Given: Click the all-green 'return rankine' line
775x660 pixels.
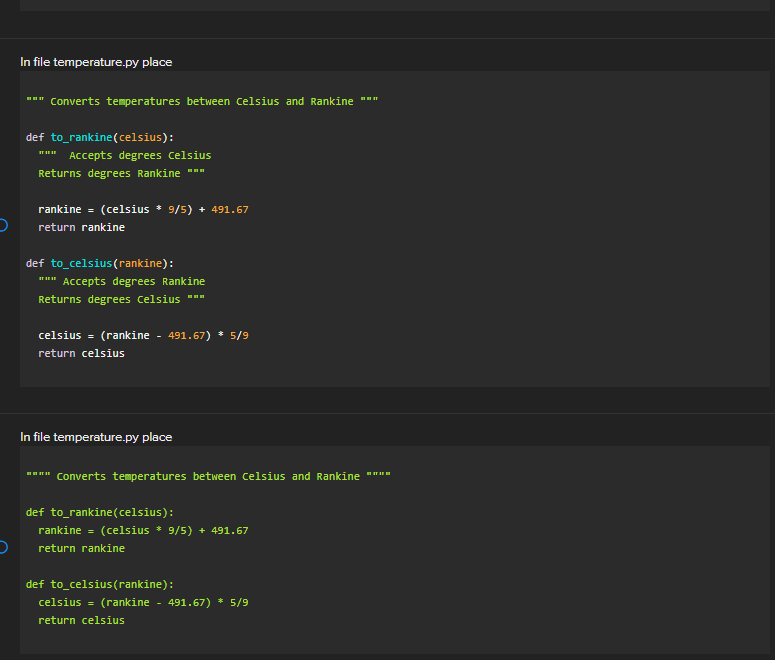Looking at the screenshot, I should point(82,548).
